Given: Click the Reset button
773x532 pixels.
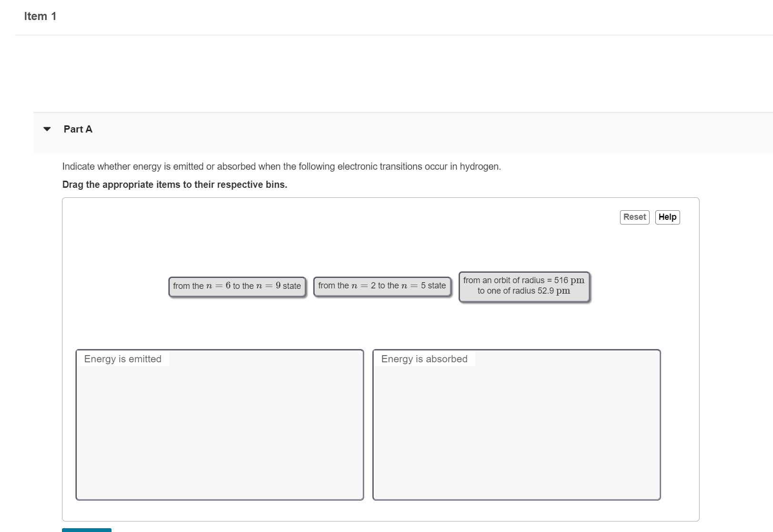Looking at the screenshot, I should pos(634,217).
